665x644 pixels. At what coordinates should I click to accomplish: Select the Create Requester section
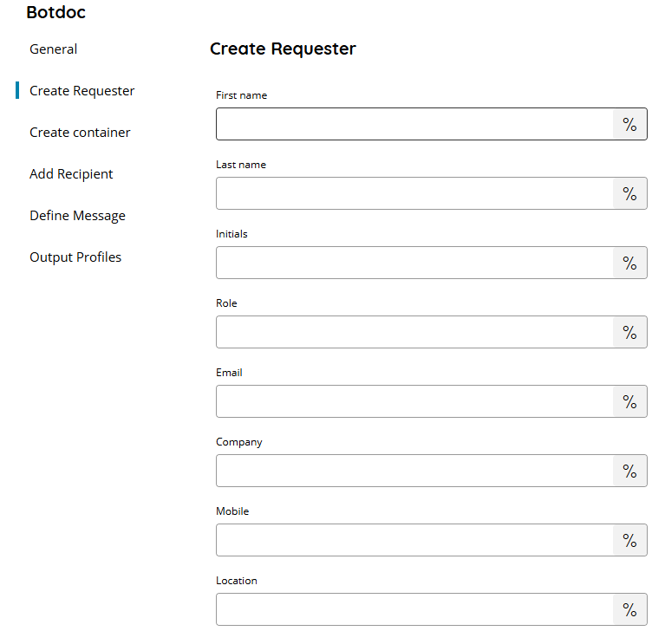[x=81, y=91]
